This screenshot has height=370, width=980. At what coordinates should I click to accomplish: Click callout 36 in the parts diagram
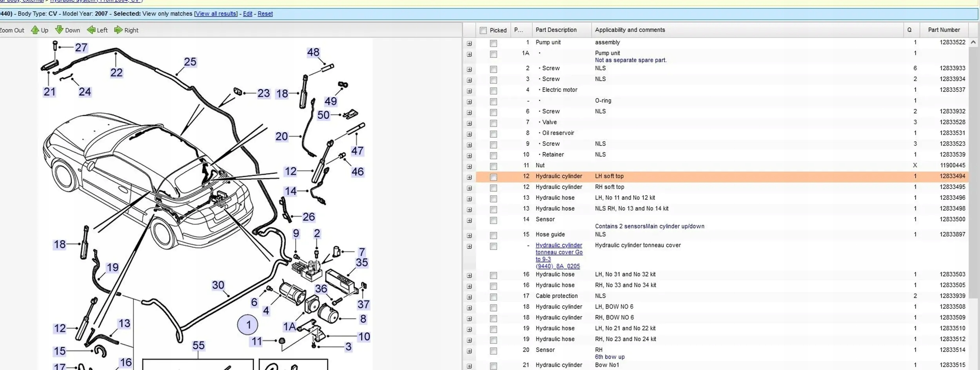tap(321, 289)
